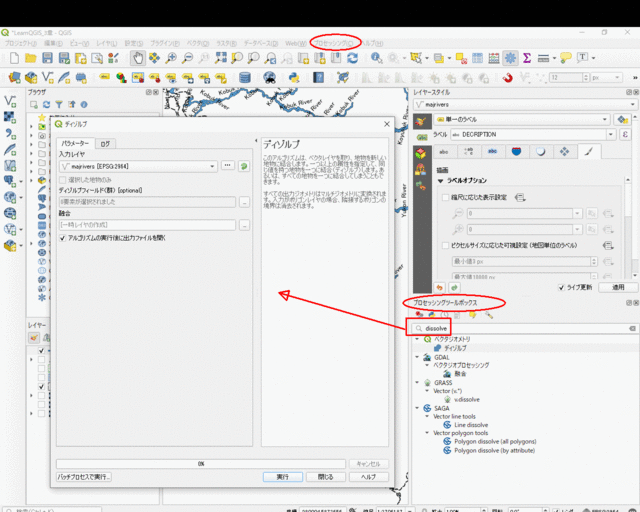Toggle the first checked layer visibility checkbox

41,351
